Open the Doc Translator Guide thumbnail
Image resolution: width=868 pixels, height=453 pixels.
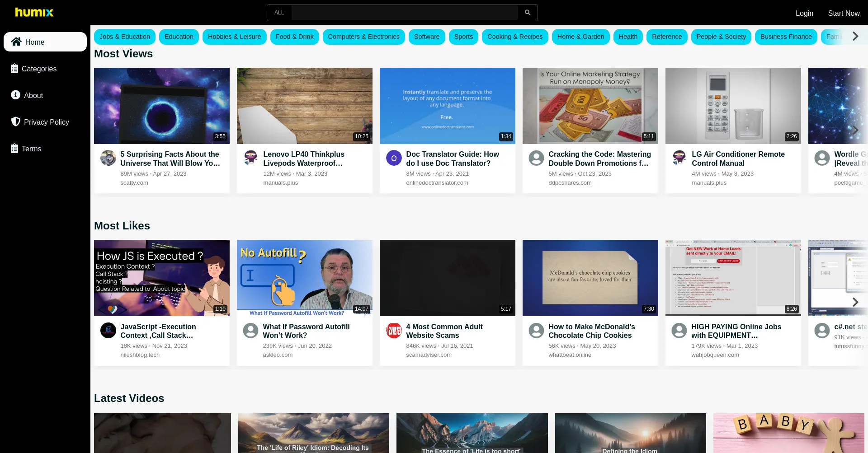(448, 106)
